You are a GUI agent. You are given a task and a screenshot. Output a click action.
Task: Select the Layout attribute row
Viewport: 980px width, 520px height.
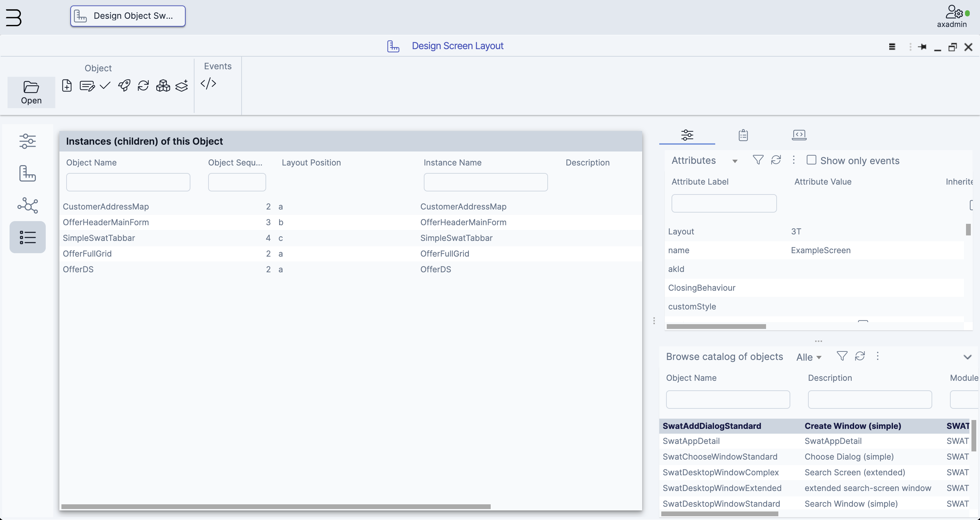pos(814,231)
